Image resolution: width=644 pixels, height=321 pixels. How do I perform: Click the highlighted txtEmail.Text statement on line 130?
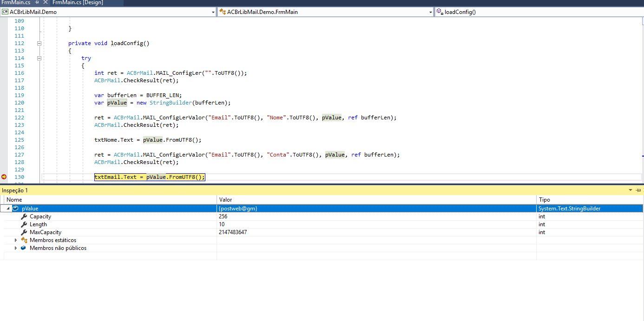150,177
